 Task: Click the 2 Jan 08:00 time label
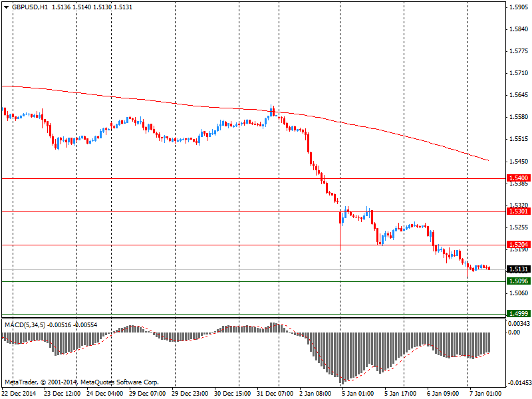point(315,393)
